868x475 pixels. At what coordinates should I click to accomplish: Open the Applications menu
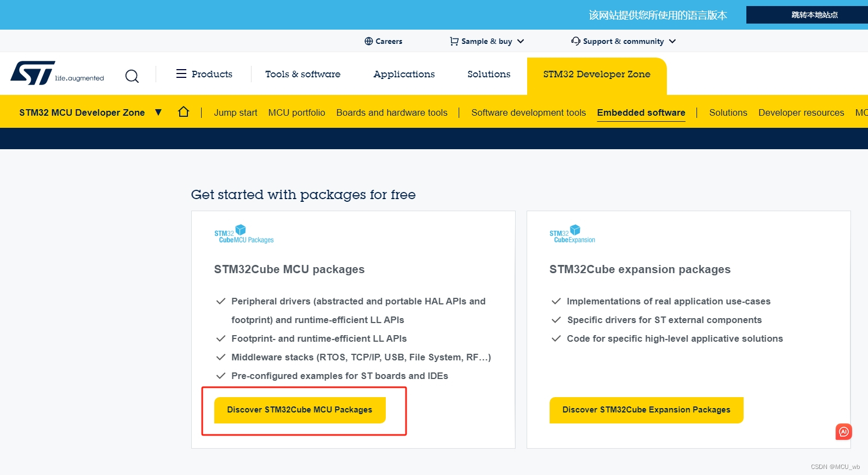(404, 74)
